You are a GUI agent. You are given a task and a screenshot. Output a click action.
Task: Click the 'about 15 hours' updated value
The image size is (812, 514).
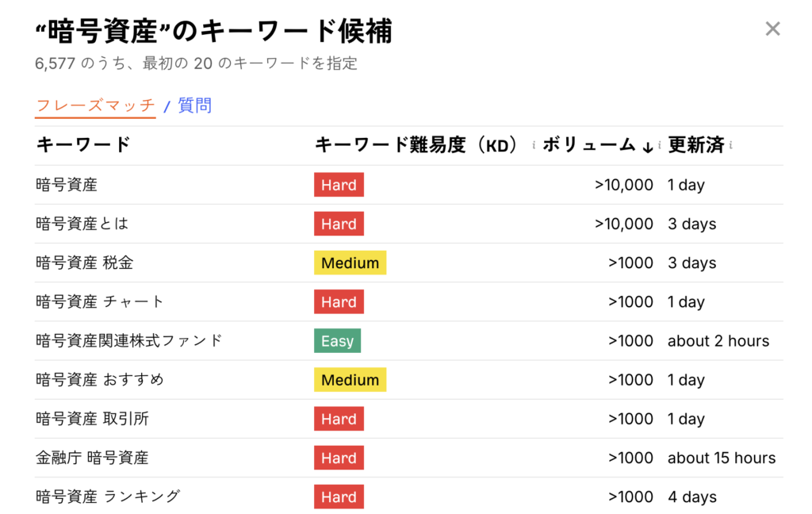pos(721,458)
